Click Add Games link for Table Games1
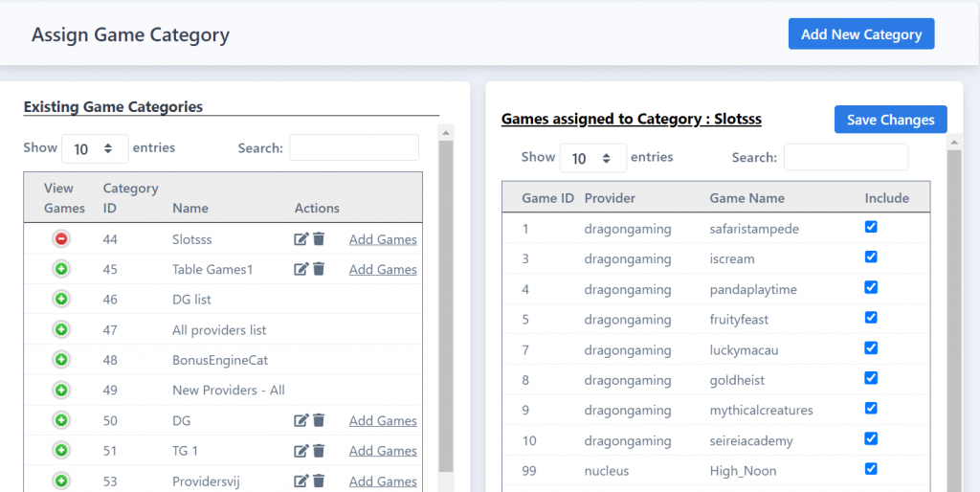980x492 pixels. [x=383, y=270]
